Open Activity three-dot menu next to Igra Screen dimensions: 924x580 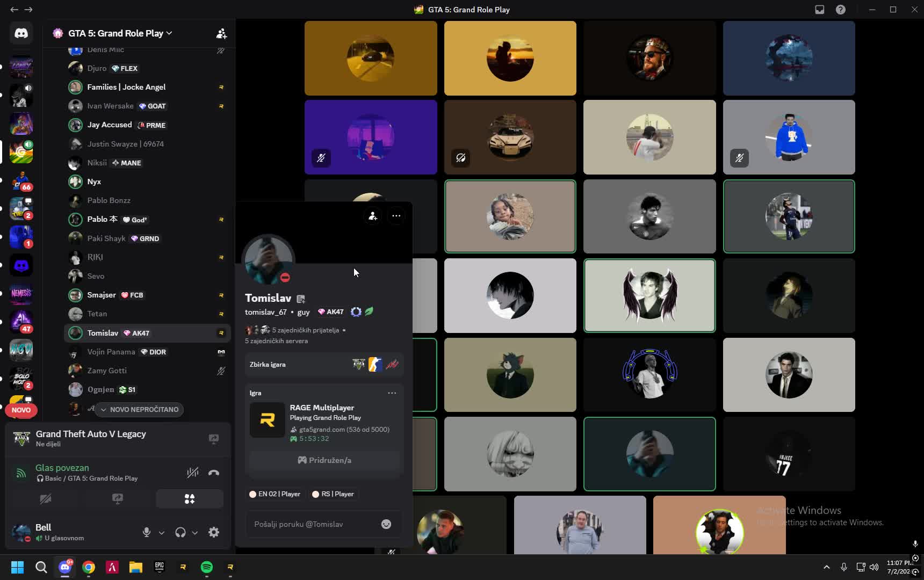coord(392,393)
